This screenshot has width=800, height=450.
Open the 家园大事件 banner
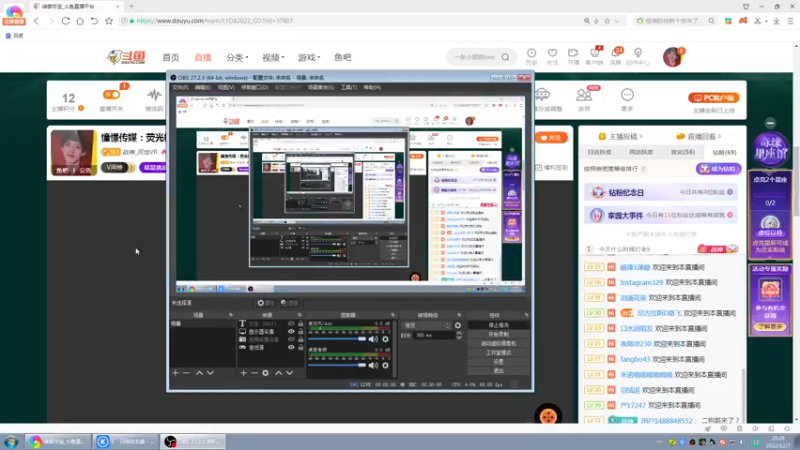pyautogui.click(x=661, y=215)
